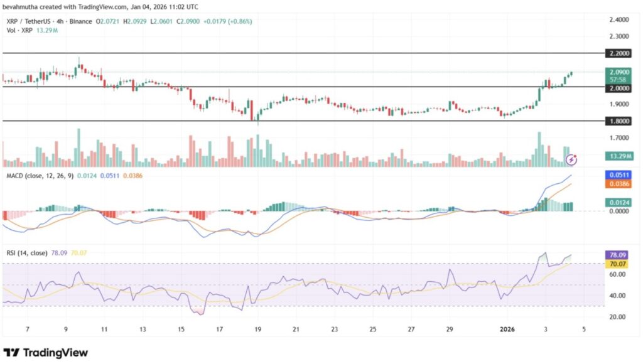
Task: Click the green current price label 2.0900
Action: [x=619, y=72]
